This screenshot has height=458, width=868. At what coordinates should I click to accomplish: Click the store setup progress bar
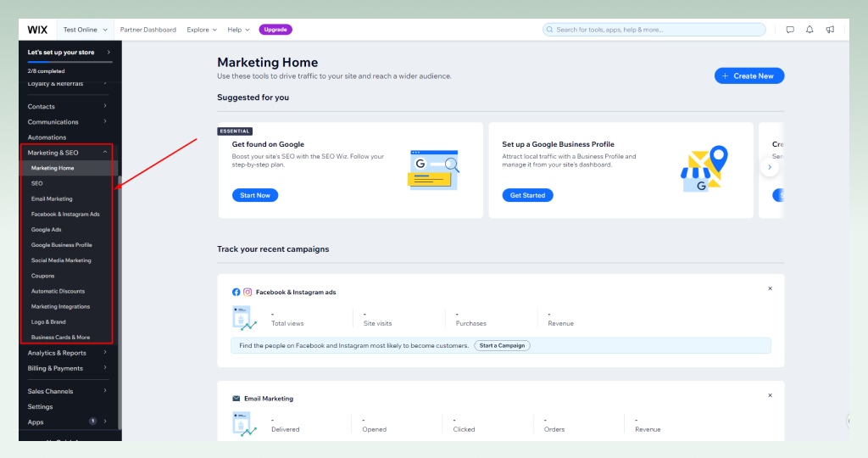tap(70, 62)
